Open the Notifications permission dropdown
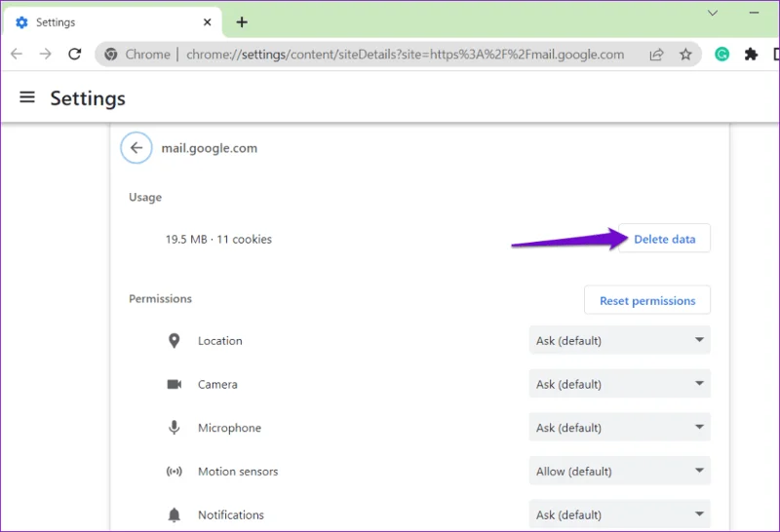This screenshot has width=780, height=532. [619, 514]
